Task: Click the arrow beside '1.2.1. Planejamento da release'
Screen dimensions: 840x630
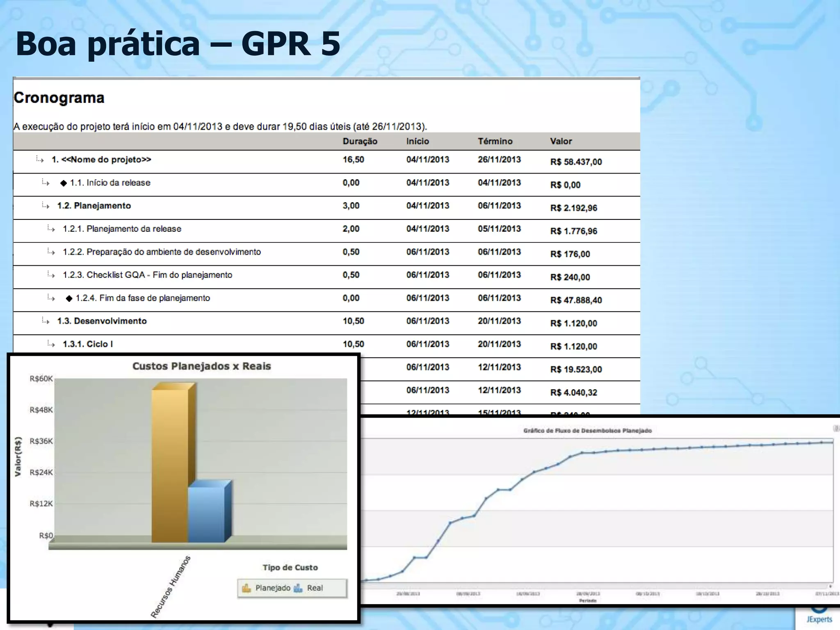Action: pyautogui.click(x=51, y=228)
